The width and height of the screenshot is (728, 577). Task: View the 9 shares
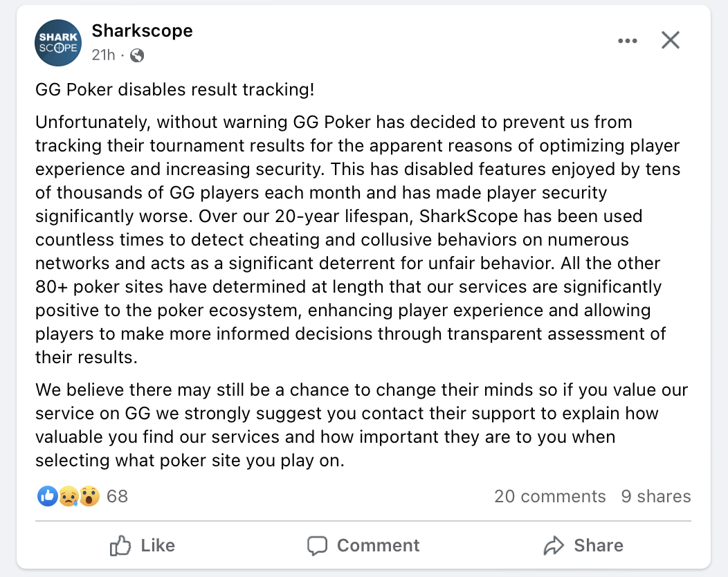pyautogui.click(x=655, y=496)
